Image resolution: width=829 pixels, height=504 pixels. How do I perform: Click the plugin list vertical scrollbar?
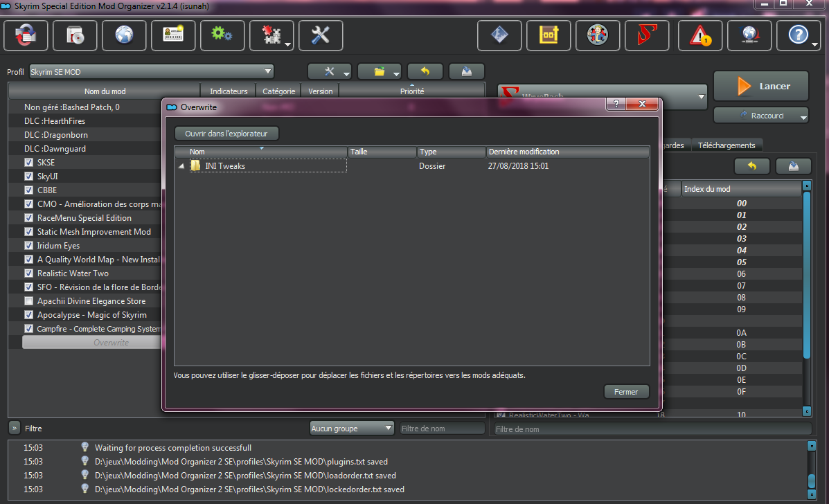point(807,275)
